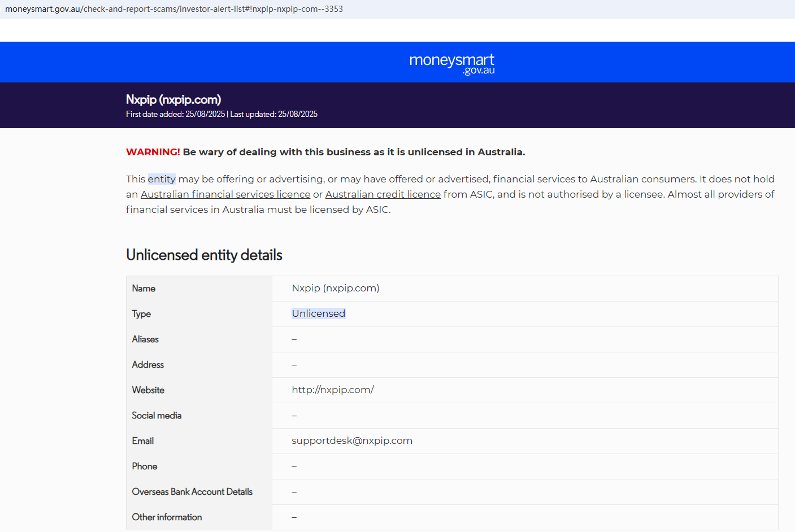This screenshot has width=795, height=532.
Task: Click the highlighted word 'entity' in the paragraph
Action: [x=162, y=179]
